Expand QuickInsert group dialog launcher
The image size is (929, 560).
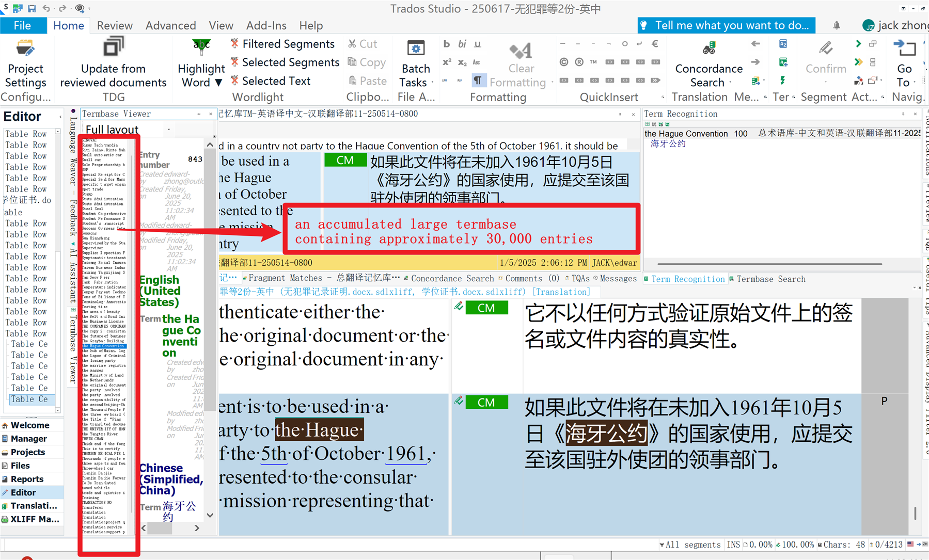(x=664, y=97)
